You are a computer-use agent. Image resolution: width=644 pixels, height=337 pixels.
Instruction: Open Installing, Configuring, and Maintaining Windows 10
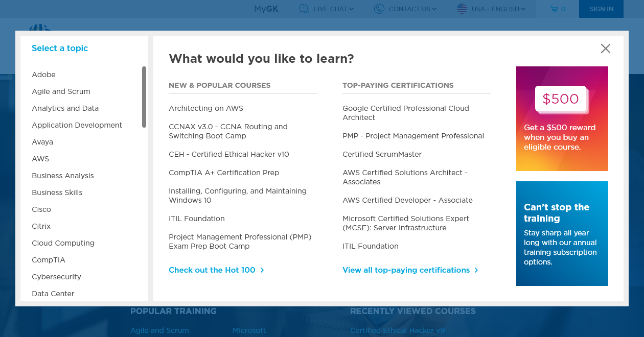[x=238, y=196]
